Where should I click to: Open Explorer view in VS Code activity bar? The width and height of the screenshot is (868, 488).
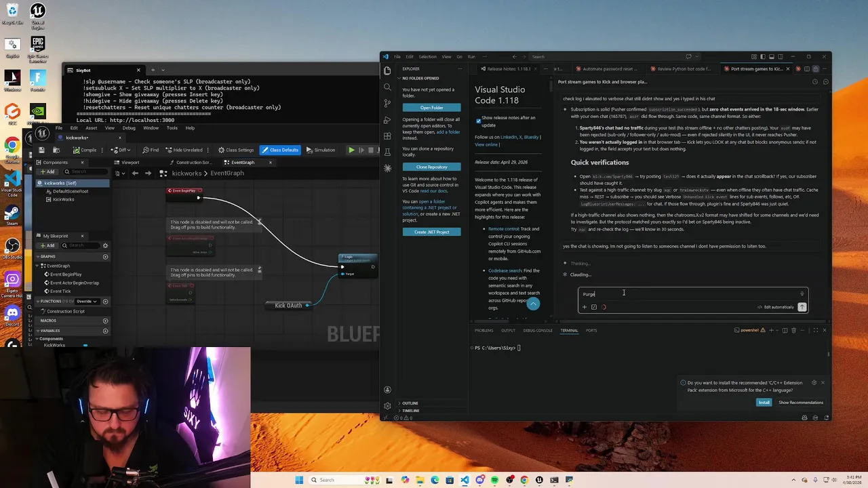click(x=387, y=70)
